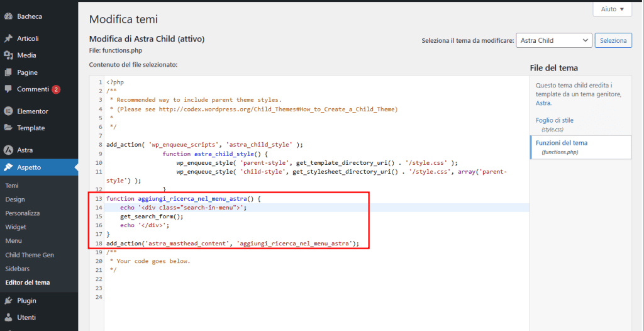Screen dimensions: 644x331
Task: Click the Modifica temi page heading
Action: [123, 20]
